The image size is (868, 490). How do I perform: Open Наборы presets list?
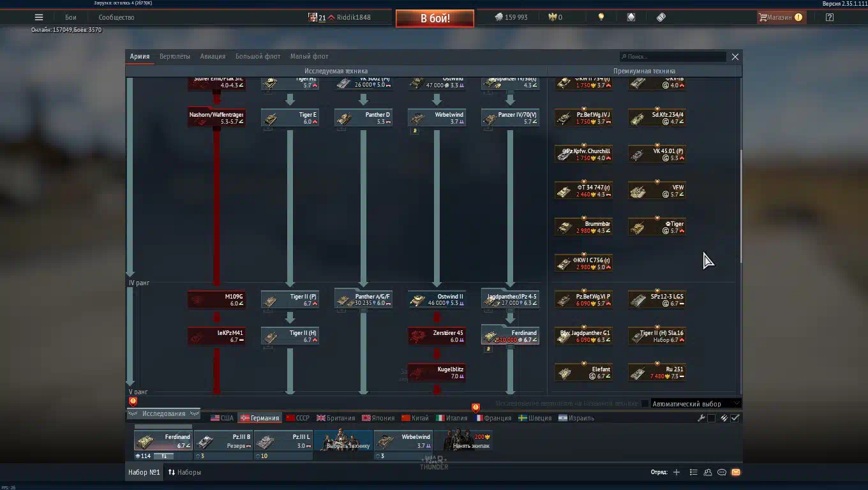pos(184,472)
